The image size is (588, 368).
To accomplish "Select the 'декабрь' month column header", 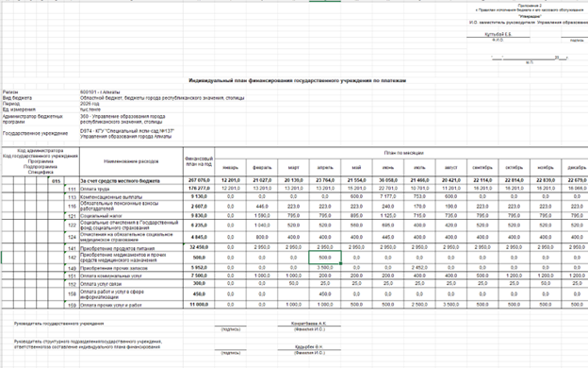I will pyautogui.click(x=575, y=167).
